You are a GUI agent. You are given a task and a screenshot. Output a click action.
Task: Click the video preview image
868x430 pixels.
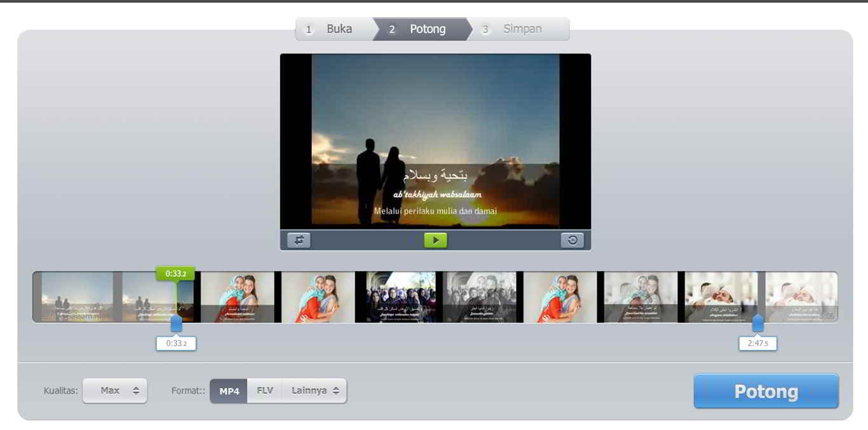coord(435,141)
